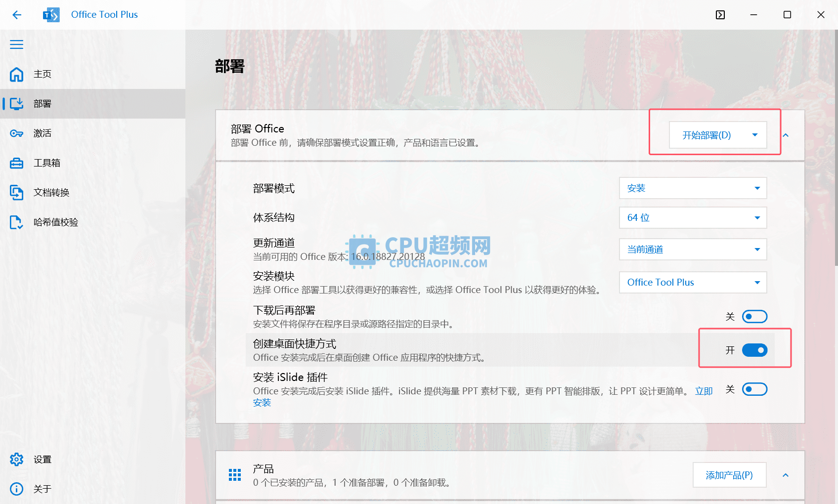Open the 设置 page

92,460
